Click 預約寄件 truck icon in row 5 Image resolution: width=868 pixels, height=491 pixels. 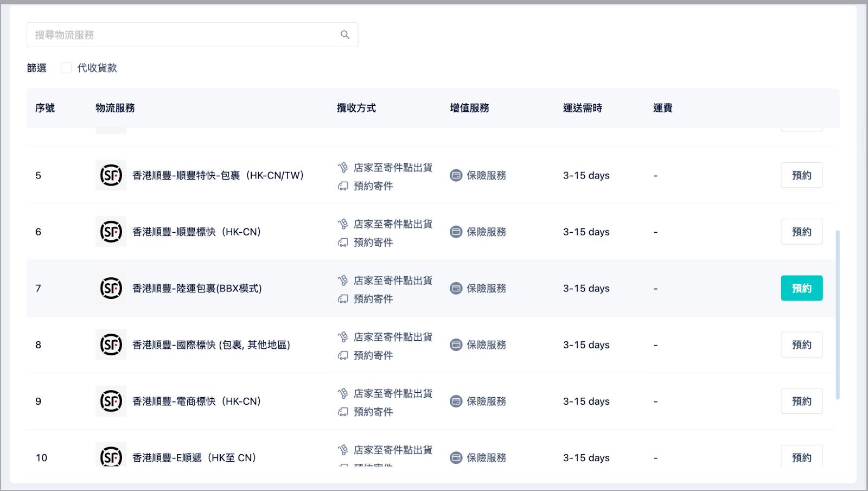(x=343, y=186)
